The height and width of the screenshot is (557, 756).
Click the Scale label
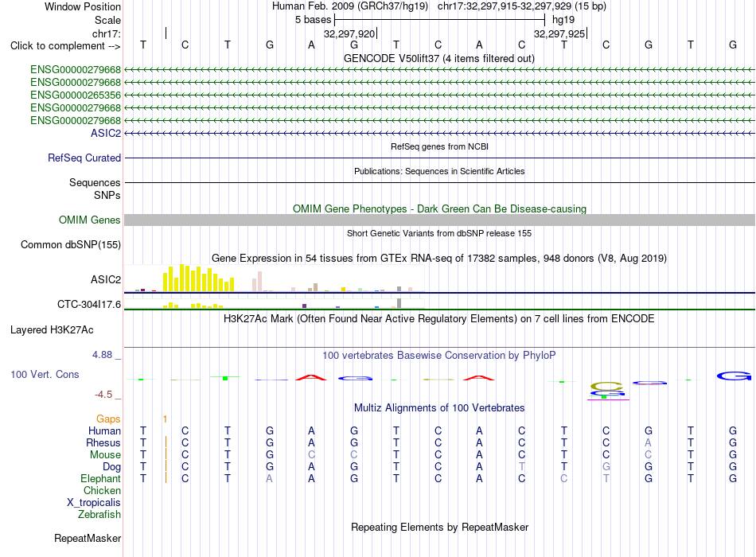click(x=107, y=20)
